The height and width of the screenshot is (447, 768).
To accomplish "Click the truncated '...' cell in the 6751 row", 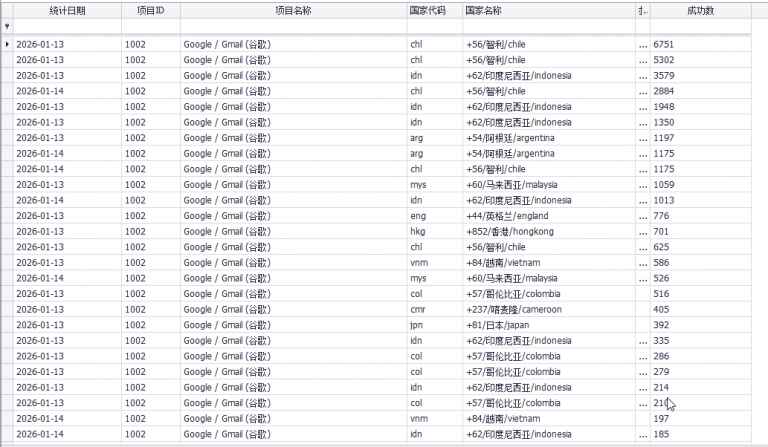I will (x=643, y=44).
